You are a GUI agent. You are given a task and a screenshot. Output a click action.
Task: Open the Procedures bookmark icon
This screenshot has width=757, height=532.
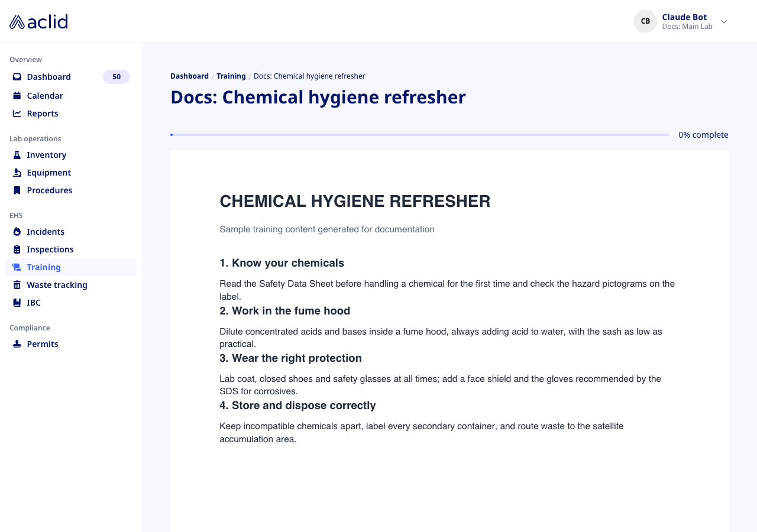[17, 190]
